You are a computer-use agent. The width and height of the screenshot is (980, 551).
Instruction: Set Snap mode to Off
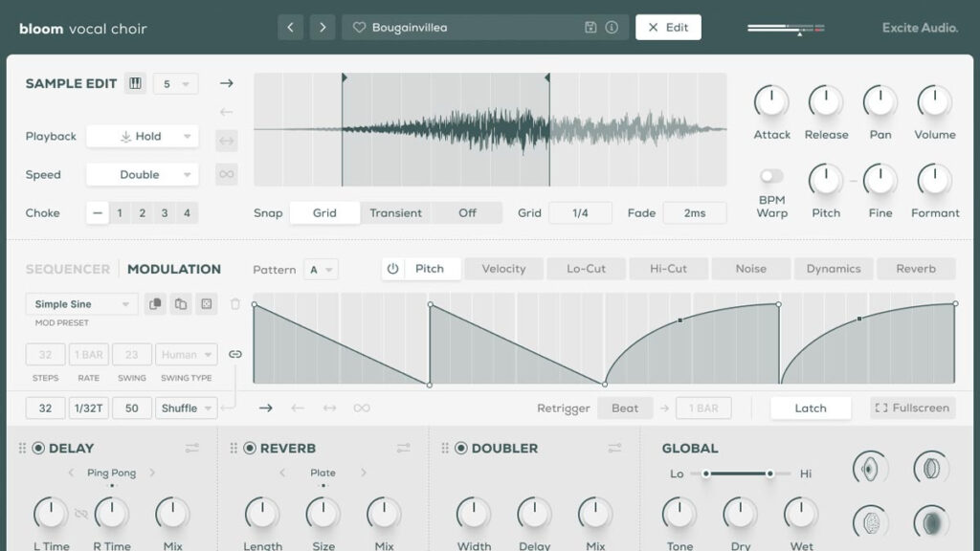click(467, 213)
